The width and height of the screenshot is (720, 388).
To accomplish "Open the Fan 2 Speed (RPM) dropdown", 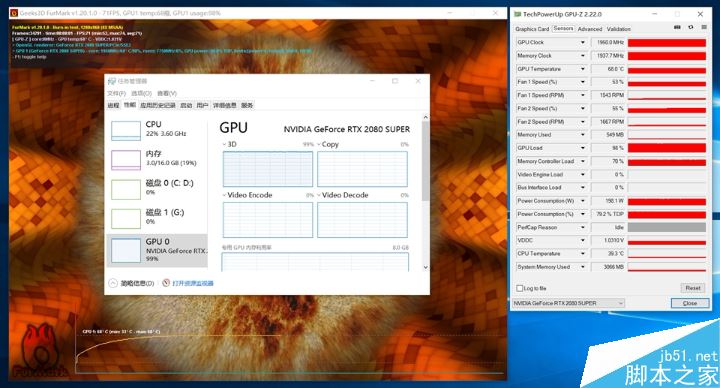I will [583, 122].
